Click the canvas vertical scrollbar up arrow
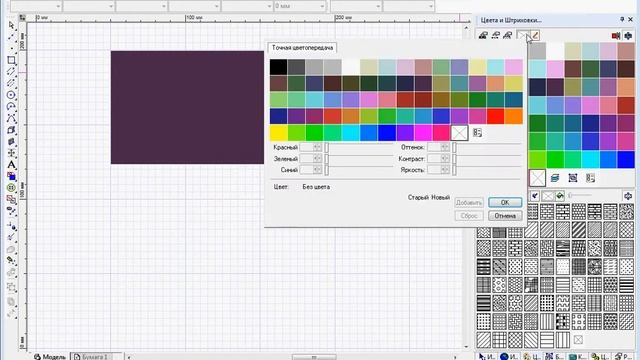The image size is (640, 360). click(466, 28)
